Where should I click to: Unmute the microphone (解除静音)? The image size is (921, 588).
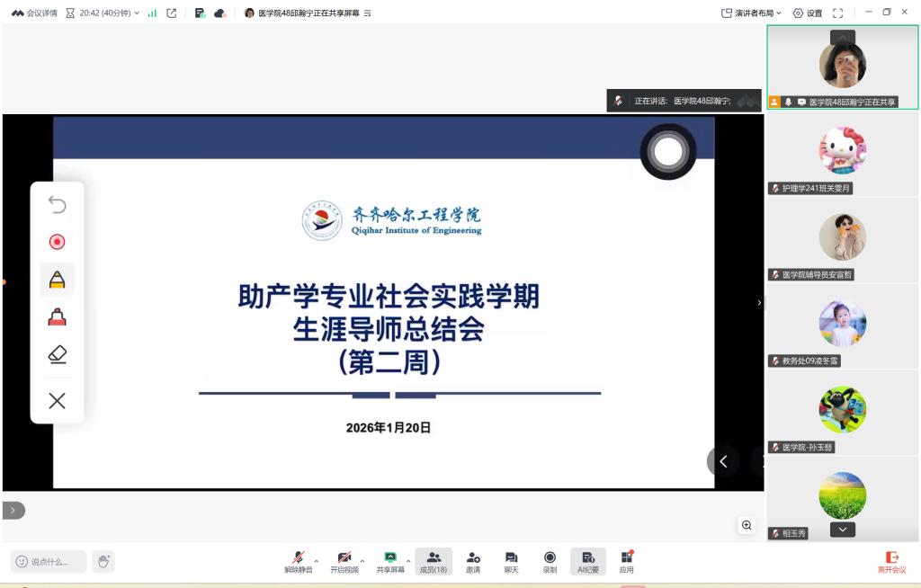pos(298,561)
